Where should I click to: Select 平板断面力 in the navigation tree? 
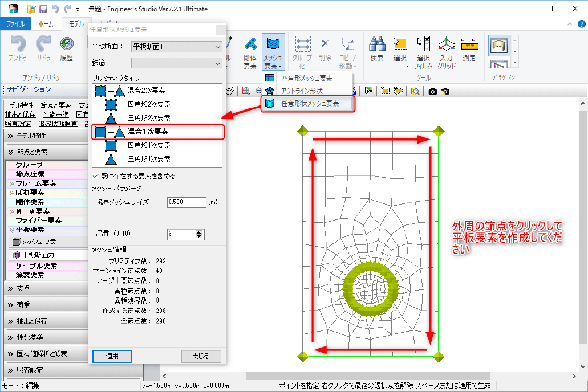point(48,255)
